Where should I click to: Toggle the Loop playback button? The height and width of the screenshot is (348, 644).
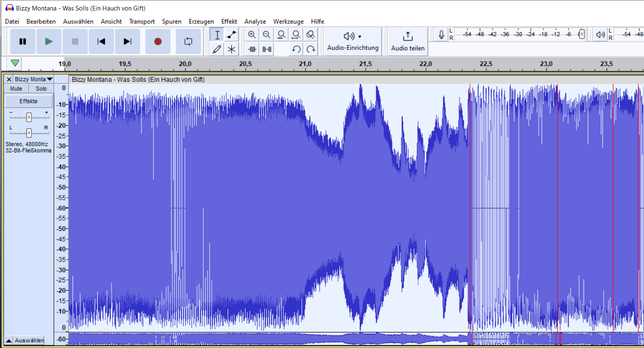(x=188, y=41)
